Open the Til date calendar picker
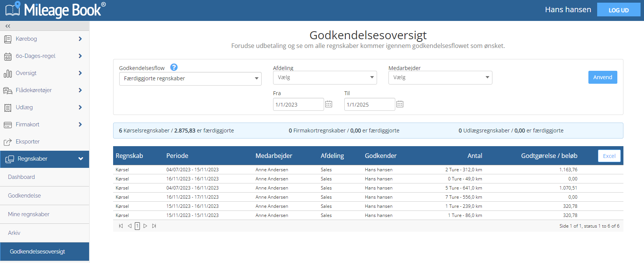644x263 pixels. pos(400,104)
